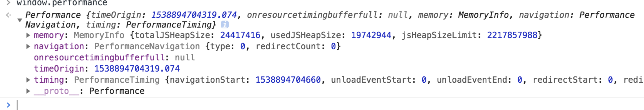This screenshot has width=644, height=110.
Task: Click the output return arrow icon
Action: (9, 15)
